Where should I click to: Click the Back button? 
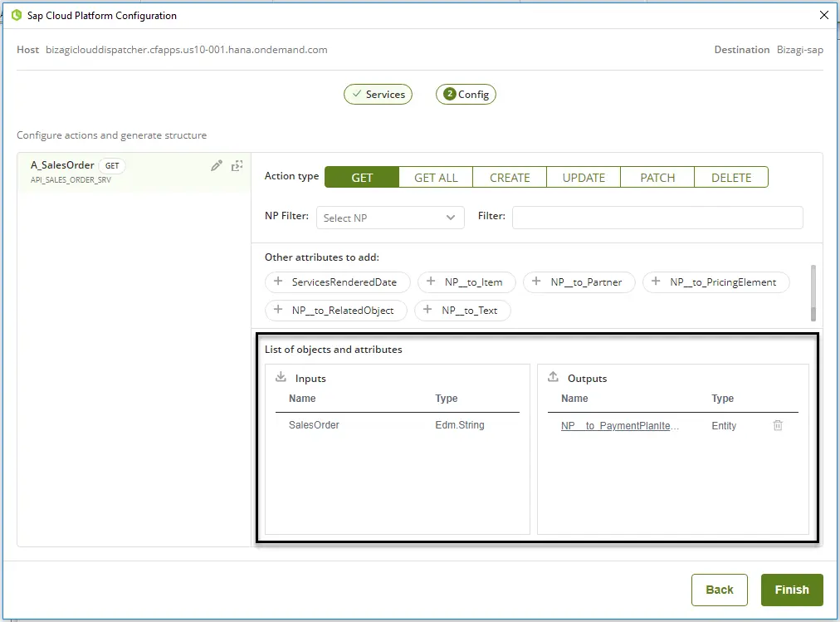720,590
